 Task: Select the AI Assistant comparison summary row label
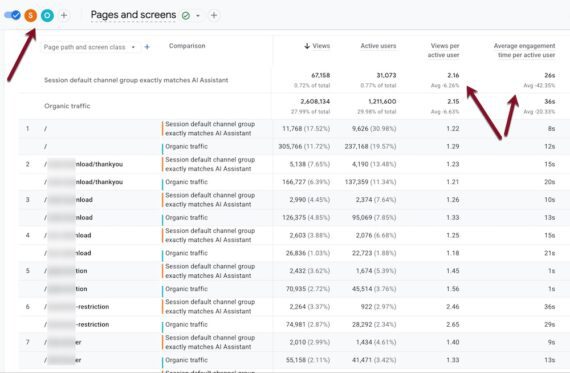136,80
